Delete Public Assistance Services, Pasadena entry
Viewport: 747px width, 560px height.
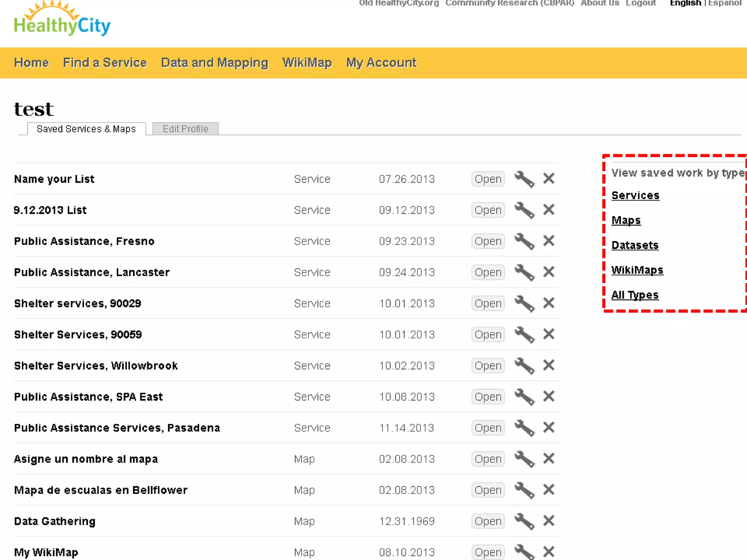pyautogui.click(x=549, y=427)
